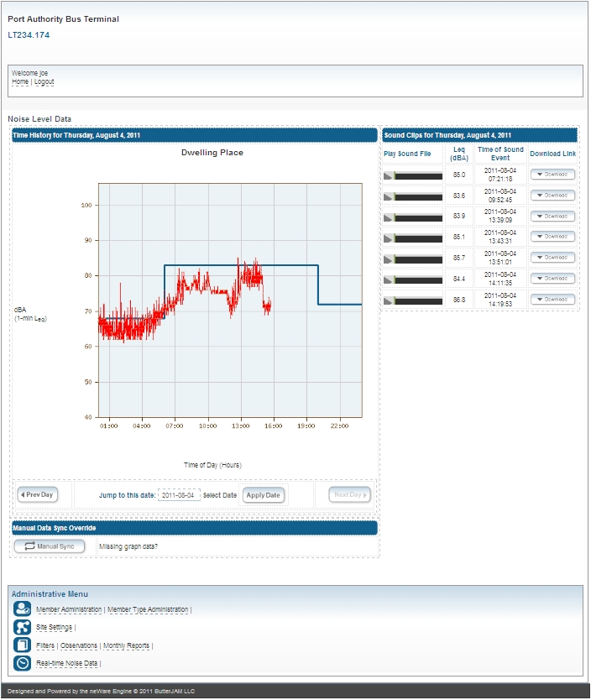The height and width of the screenshot is (700, 591).
Task: Open Download dropdown for 85.0 dBA clip
Action: (552, 175)
